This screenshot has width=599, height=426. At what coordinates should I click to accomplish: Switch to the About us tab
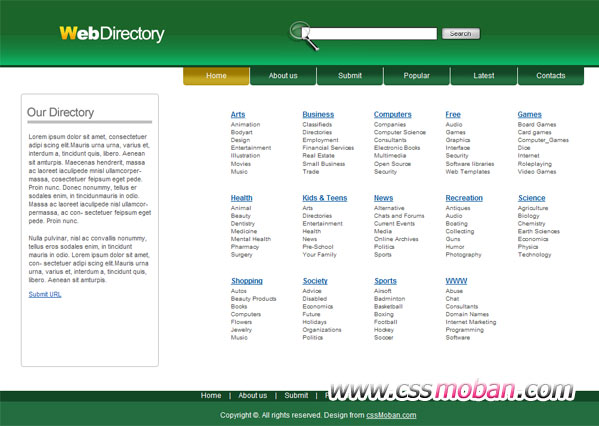(283, 76)
